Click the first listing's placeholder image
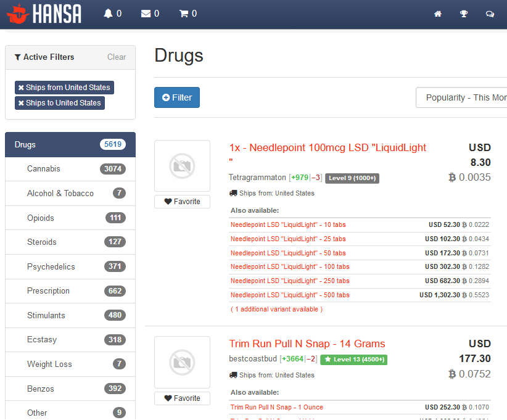Image resolution: width=507 pixels, height=420 pixels. pyautogui.click(x=182, y=166)
